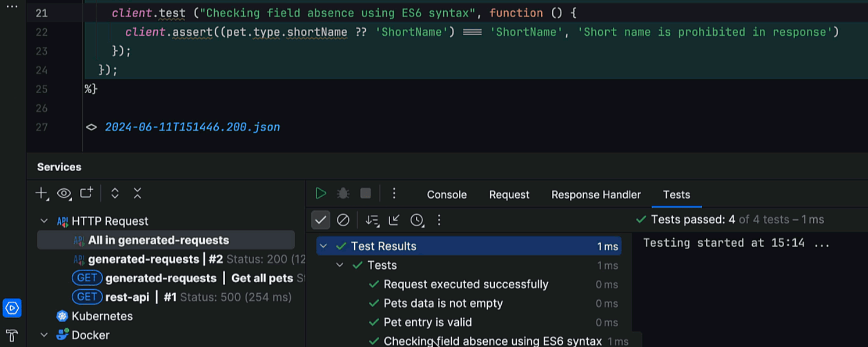
Task: Collapse the HTTP Request tree node
Action: point(44,221)
